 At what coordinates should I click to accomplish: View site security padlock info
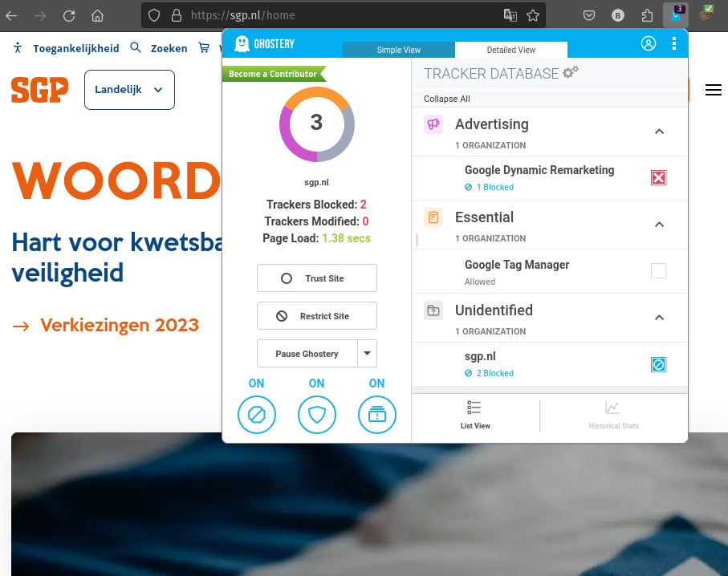click(177, 16)
